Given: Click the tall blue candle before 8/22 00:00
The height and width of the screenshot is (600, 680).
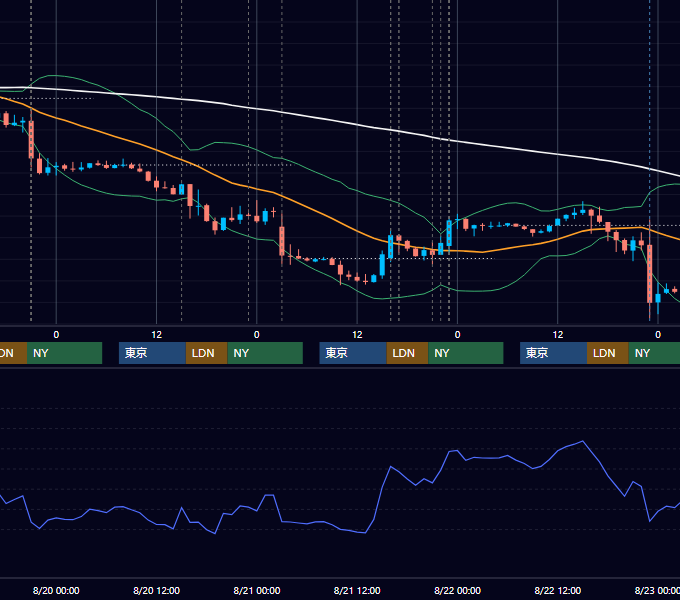Looking at the screenshot, I should 449,233.
